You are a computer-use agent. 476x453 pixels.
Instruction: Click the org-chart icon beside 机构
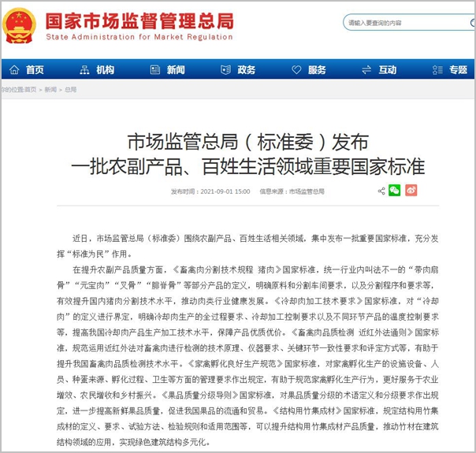click(83, 70)
